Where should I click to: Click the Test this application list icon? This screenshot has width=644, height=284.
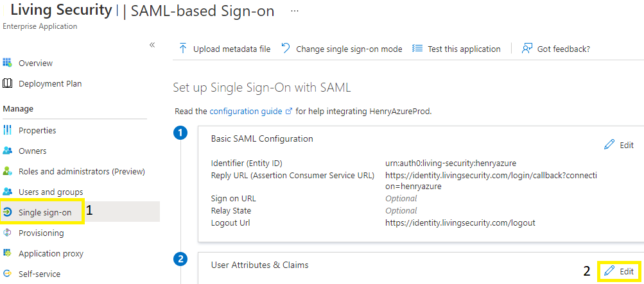[x=417, y=49]
